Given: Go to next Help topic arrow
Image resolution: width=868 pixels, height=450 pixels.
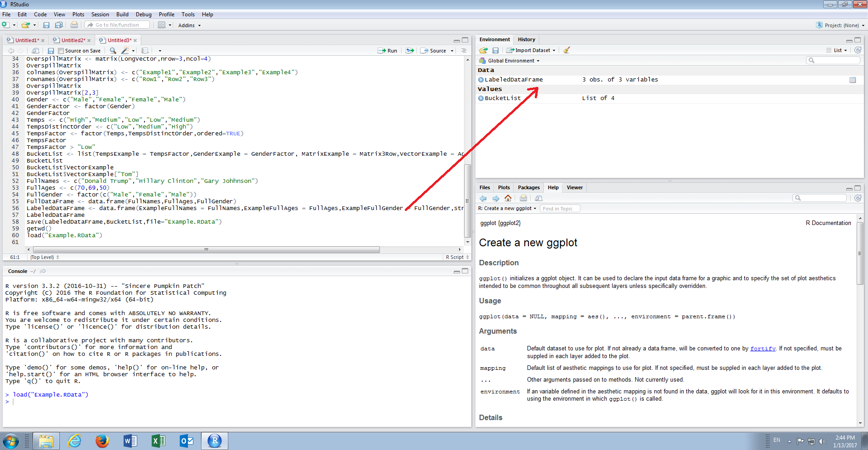Looking at the screenshot, I should [x=496, y=198].
